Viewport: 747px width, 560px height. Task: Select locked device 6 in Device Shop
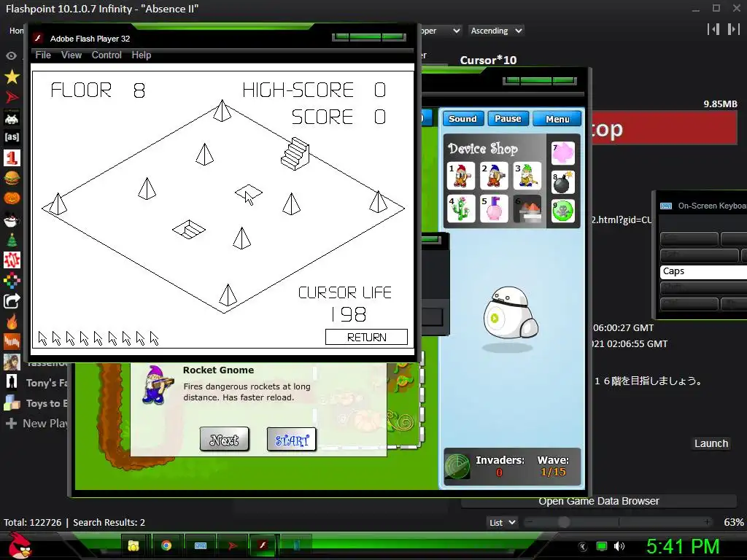point(527,209)
